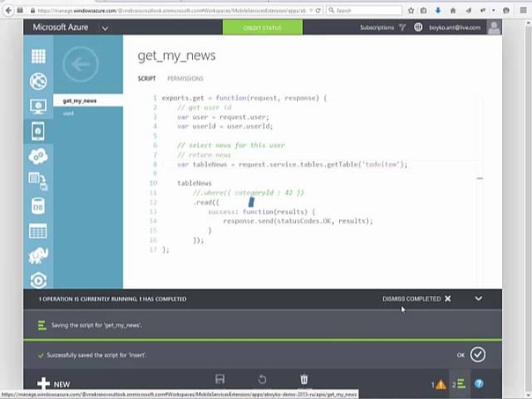Click the '// select news for this user' comment
The width and height of the screenshot is (532, 399).
coord(231,145)
